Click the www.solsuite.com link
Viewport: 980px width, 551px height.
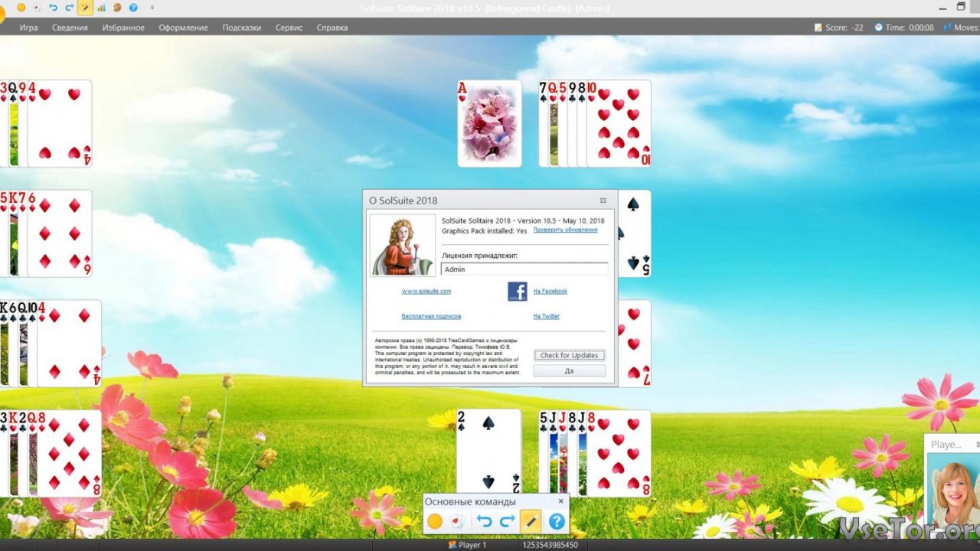pyautogui.click(x=426, y=291)
